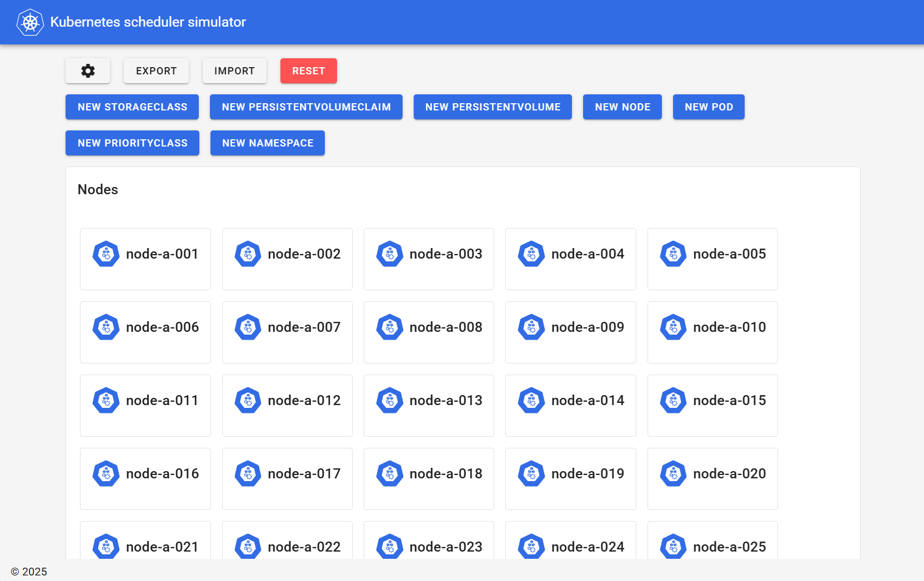Viewport: 924px width, 581px height.
Task: Click the node-a-017 node icon
Action: coord(248,474)
